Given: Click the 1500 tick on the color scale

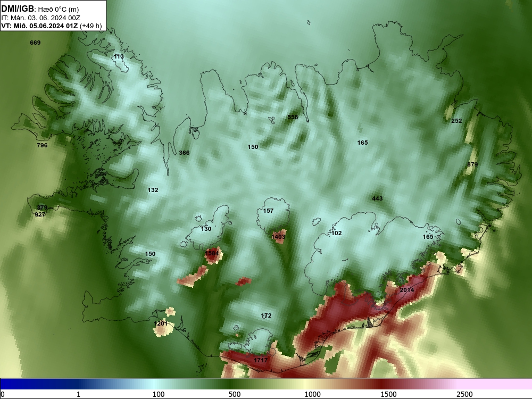Looking at the screenshot, I should [388, 394].
